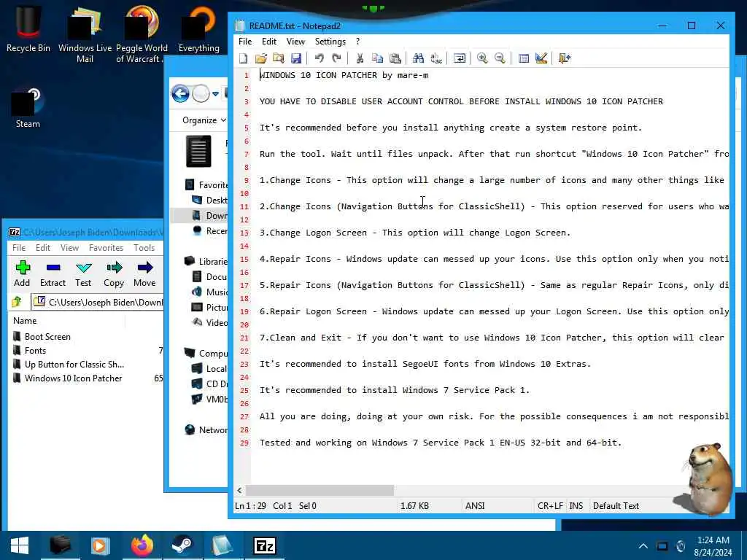The height and width of the screenshot is (560, 747).
Task: Open the Settings menu in Notepad2
Action: 330,42
